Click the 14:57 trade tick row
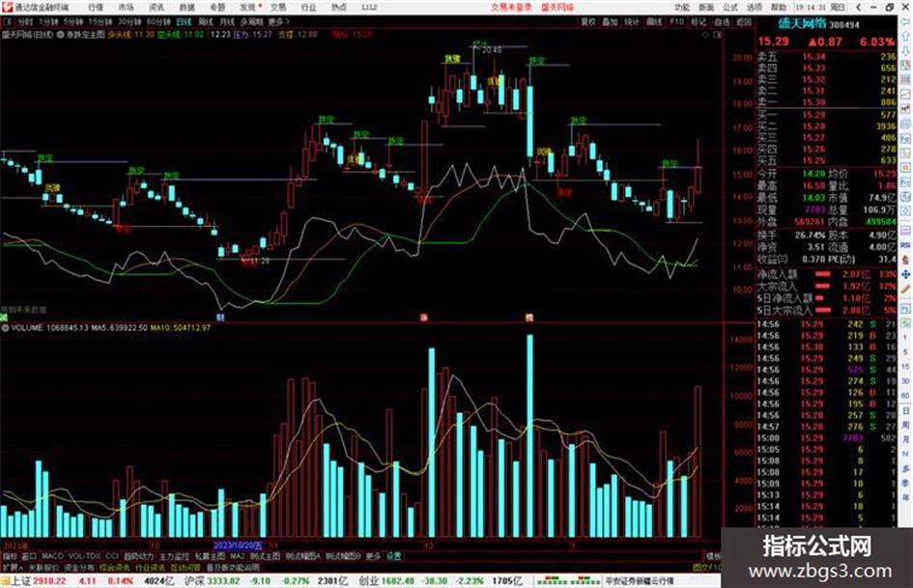 (826, 427)
